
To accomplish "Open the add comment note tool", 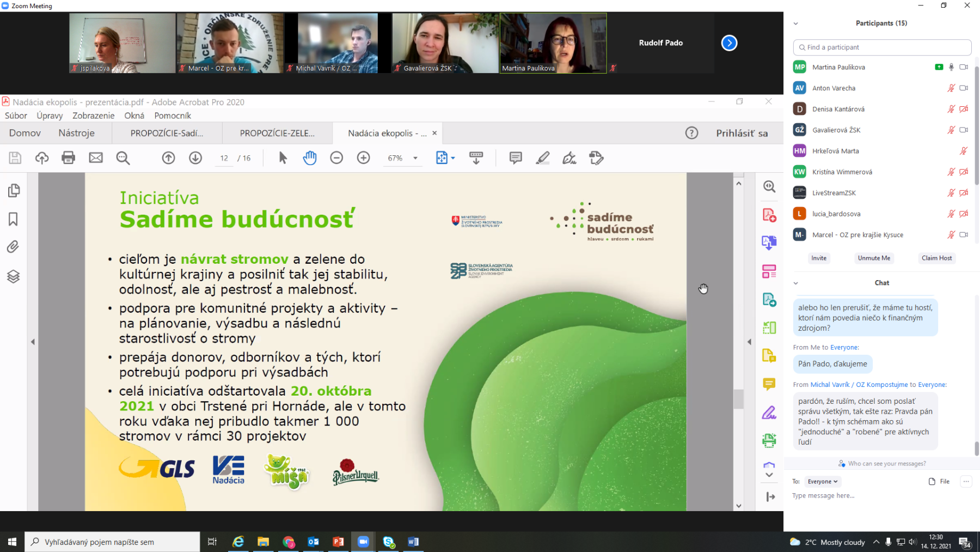I will coord(515,158).
